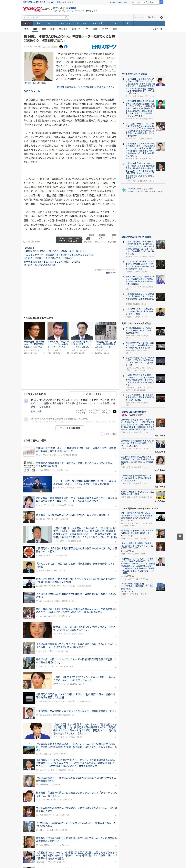Screen dimensions: 186x868
Task: Click the ヘルプ link in top bar
Action: [x=127, y=2]
